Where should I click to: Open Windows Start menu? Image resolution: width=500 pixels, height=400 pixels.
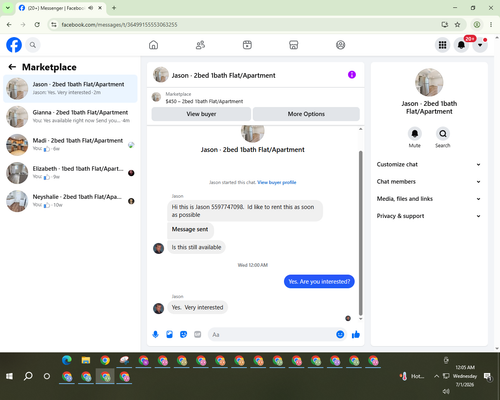tap(9, 376)
